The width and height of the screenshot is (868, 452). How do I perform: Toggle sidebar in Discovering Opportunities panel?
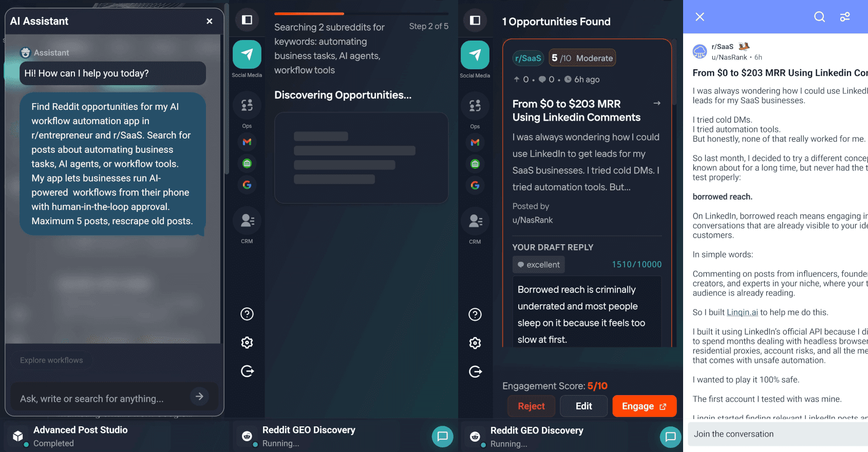click(x=247, y=19)
